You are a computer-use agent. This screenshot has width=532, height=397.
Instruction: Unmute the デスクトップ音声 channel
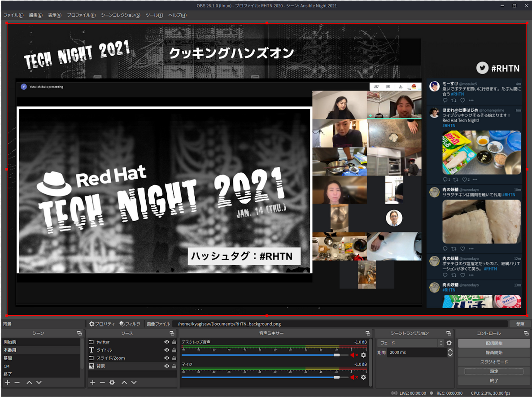coord(354,355)
